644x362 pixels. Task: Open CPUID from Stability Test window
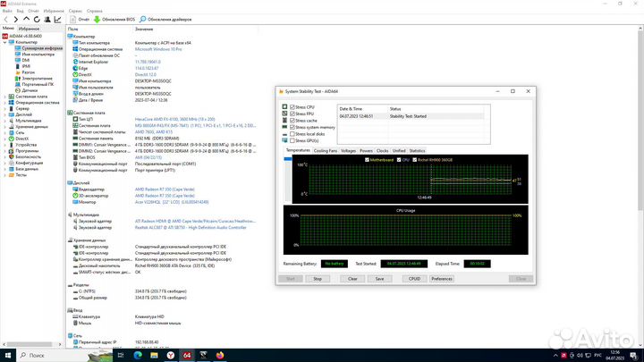point(414,279)
